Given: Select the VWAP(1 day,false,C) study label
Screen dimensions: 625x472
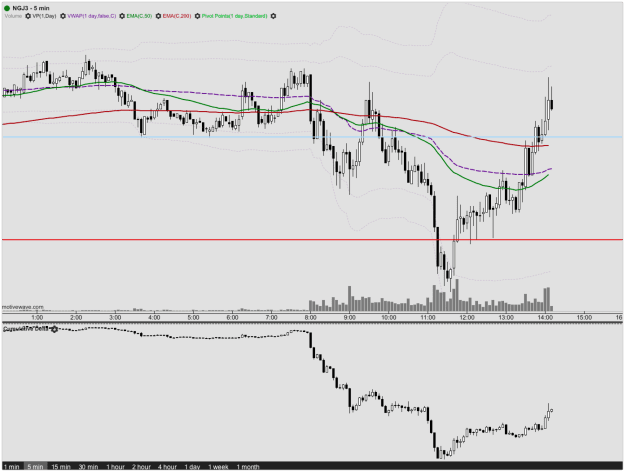Looking at the screenshot, I should tap(92, 16).
